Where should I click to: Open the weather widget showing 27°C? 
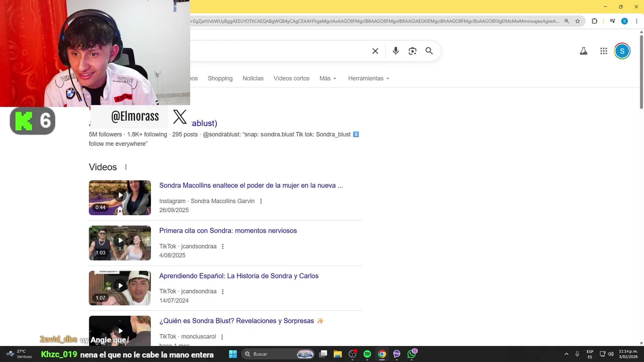click(x=19, y=354)
